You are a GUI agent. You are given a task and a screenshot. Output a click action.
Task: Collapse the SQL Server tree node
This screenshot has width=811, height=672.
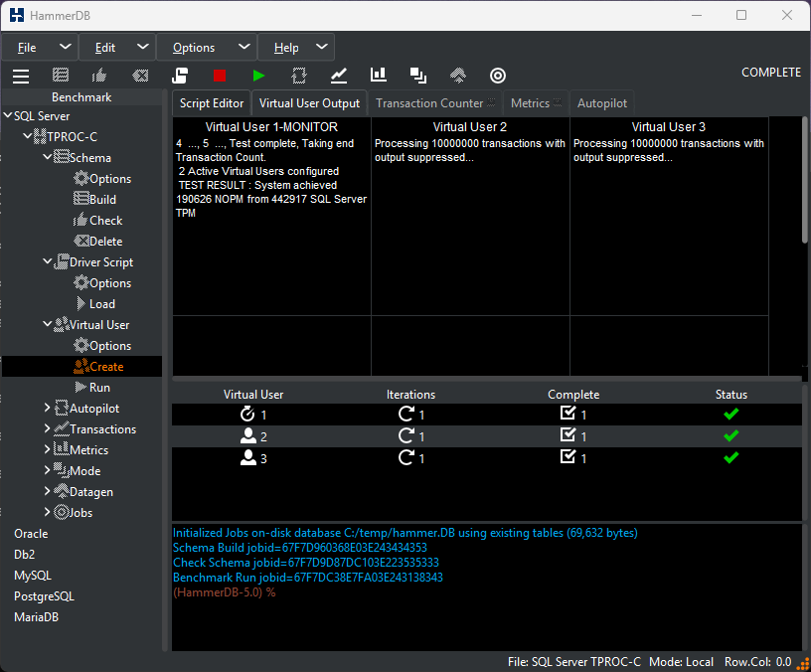point(8,115)
